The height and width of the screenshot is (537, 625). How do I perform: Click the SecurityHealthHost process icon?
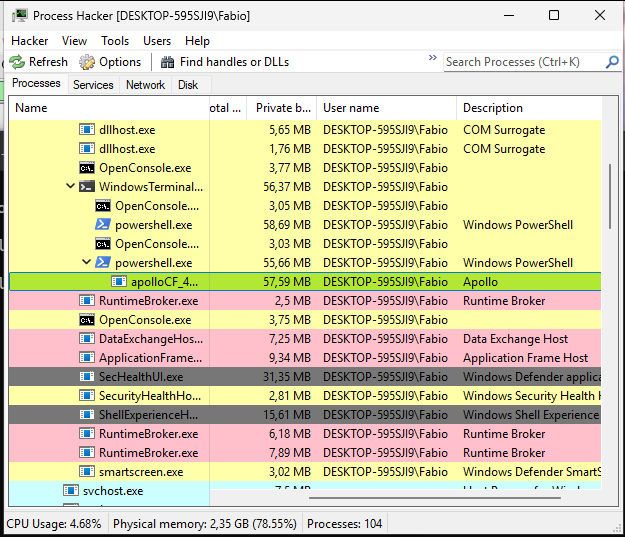pyautogui.click(x=87, y=395)
